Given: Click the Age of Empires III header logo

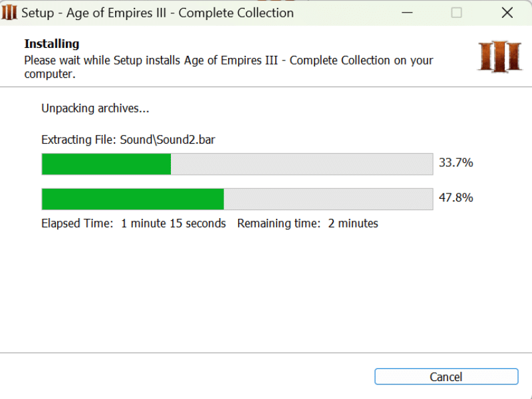Looking at the screenshot, I should pos(499,57).
